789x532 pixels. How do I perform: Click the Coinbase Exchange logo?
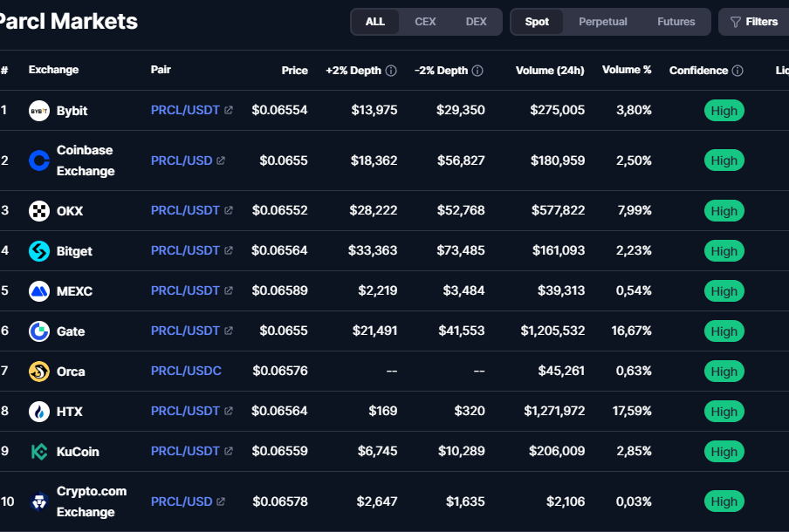point(39,160)
